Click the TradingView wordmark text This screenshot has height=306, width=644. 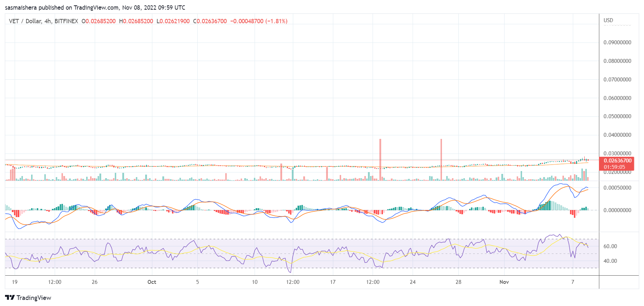coord(34,298)
